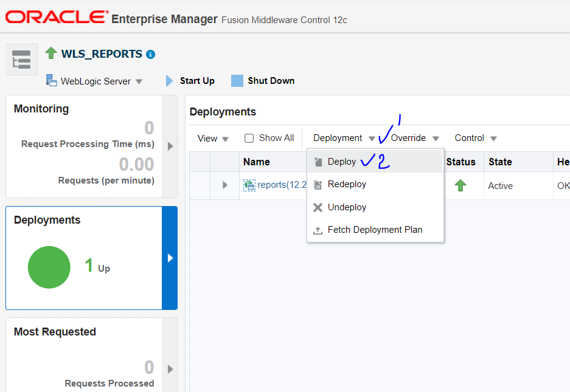
Task: Click the Requests Processed label
Action: [x=109, y=383]
